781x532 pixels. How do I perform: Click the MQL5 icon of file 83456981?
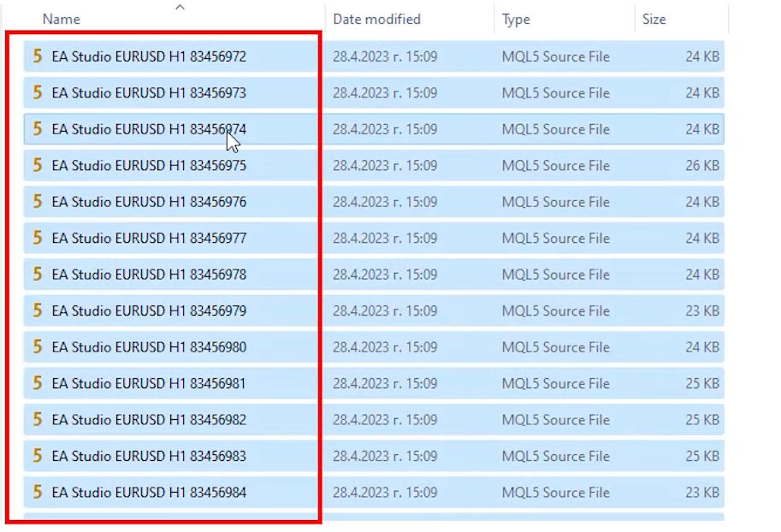tap(37, 383)
